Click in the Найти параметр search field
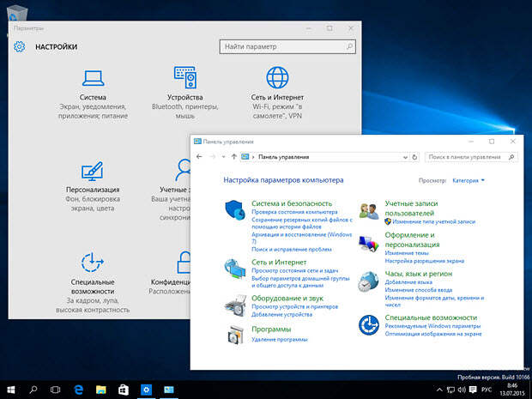 pos(287,46)
